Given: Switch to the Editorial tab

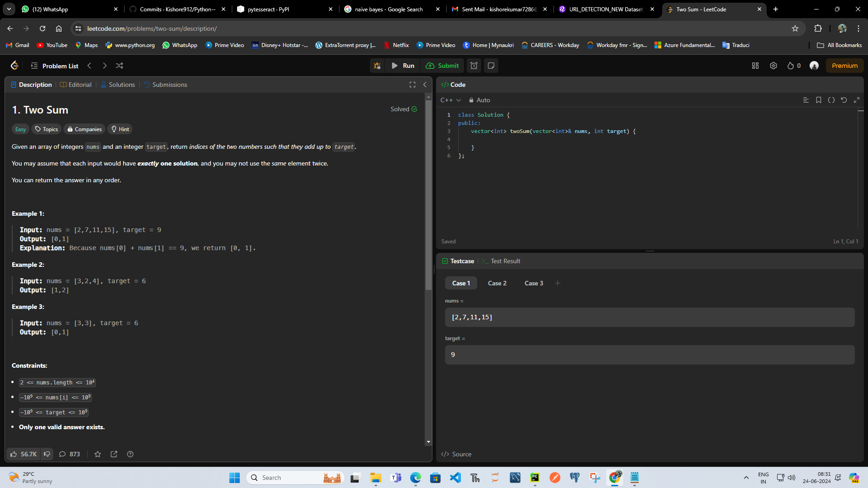Looking at the screenshot, I should [x=76, y=85].
